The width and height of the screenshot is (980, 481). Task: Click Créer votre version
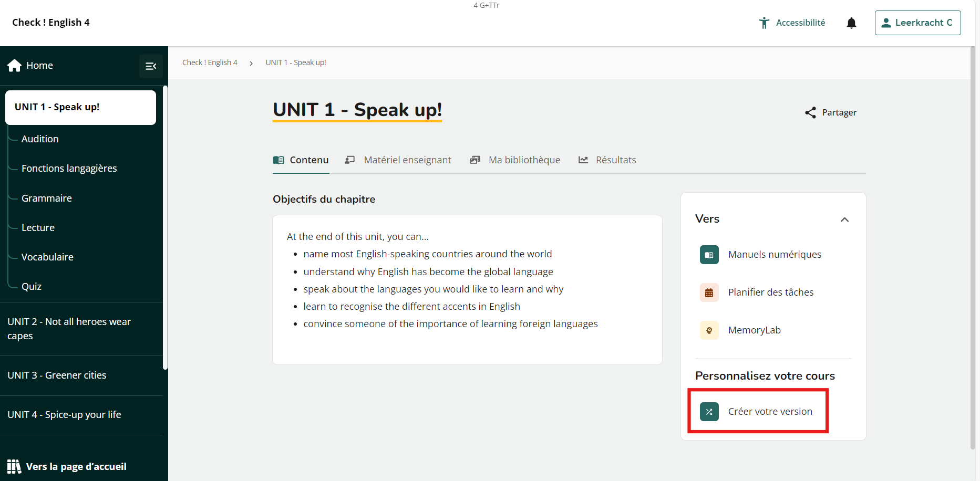coord(770,412)
